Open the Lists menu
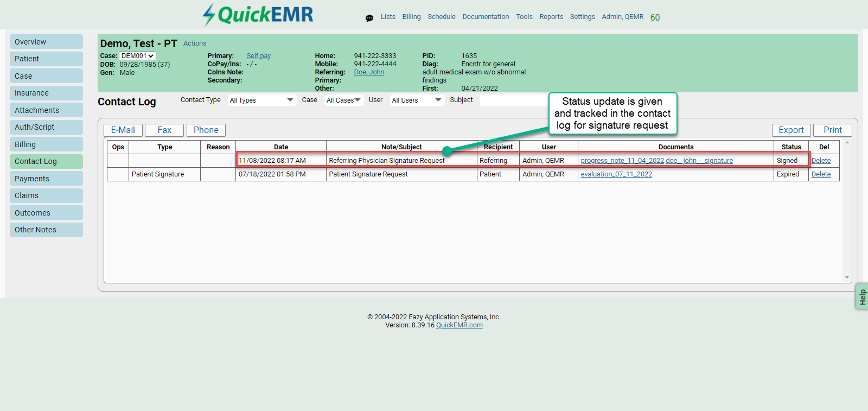The height and width of the screenshot is (411, 868). [388, 17]
